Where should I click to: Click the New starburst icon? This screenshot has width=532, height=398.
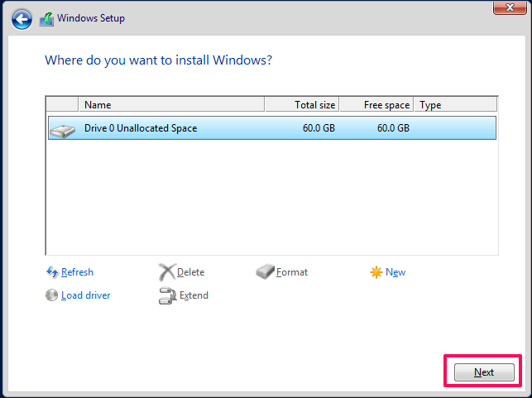[x=376, y=272]
